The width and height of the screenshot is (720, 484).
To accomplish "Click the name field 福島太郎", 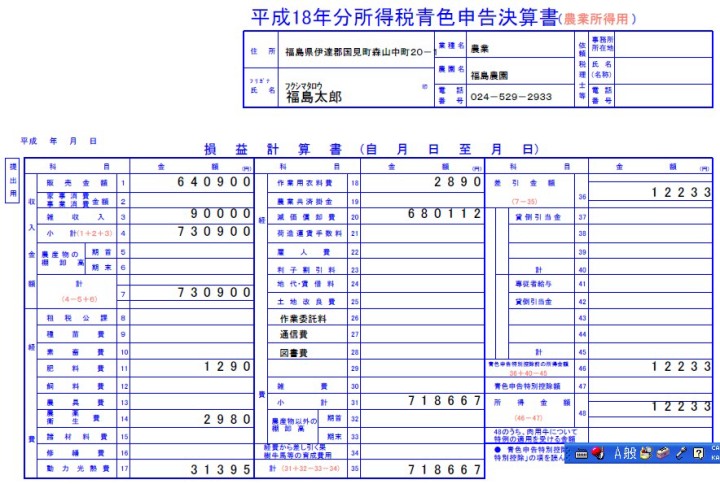I will click(314, 97).
